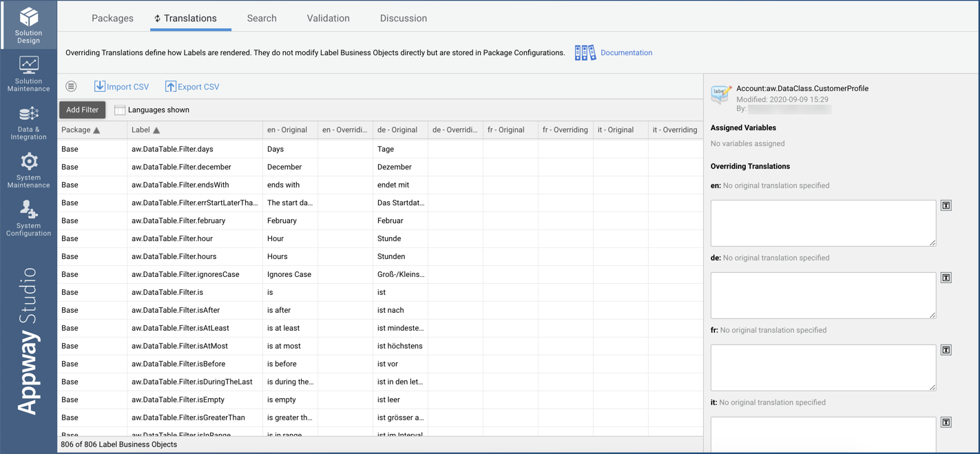Click the 'ist höchstens' de original cell
The width and height of the screenshot is (980, 454).
tap(400, 346)
